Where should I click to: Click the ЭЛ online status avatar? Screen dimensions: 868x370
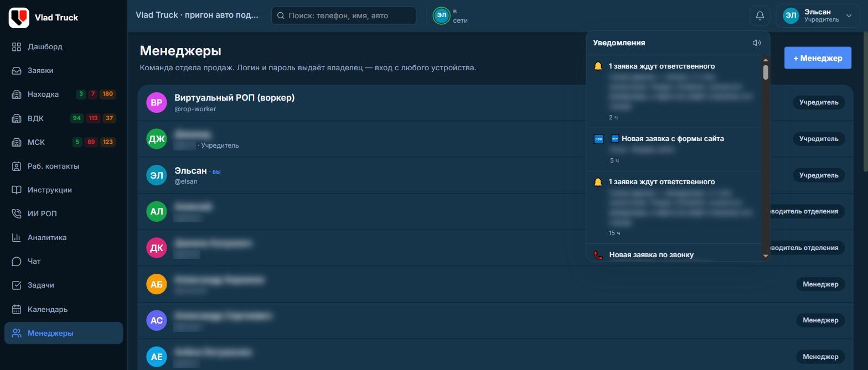441,15
